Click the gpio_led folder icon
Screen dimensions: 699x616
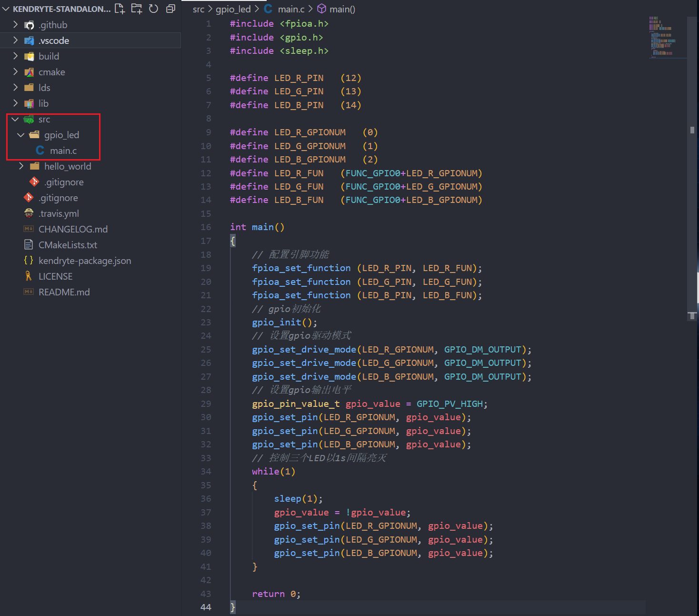tap(35, 135)
